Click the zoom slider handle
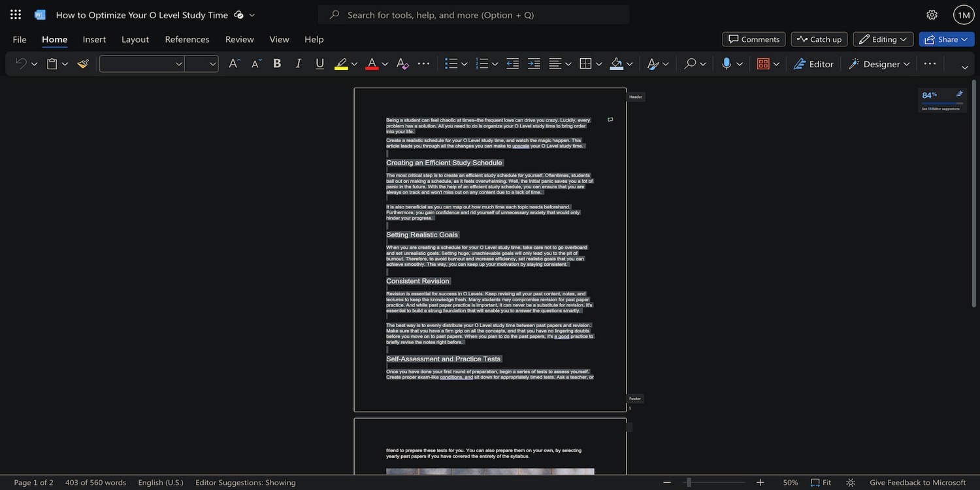 (x=687, y=482)
